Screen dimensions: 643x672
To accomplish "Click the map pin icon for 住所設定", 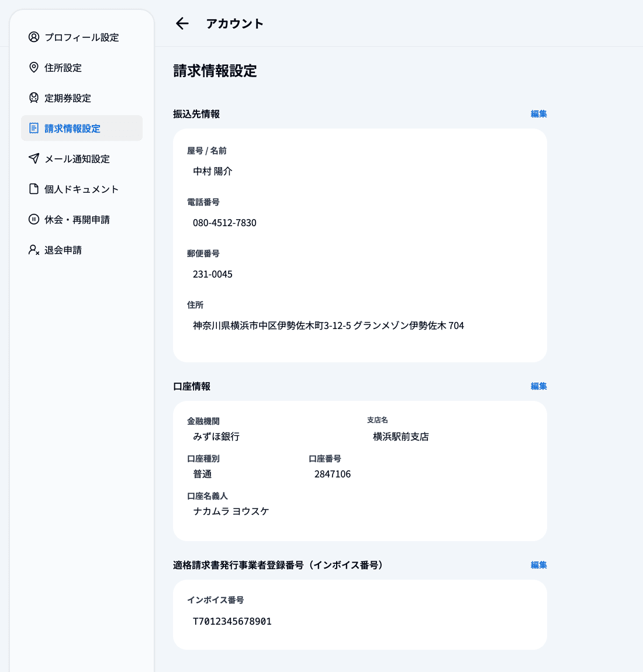I will (x=34, y=67).
